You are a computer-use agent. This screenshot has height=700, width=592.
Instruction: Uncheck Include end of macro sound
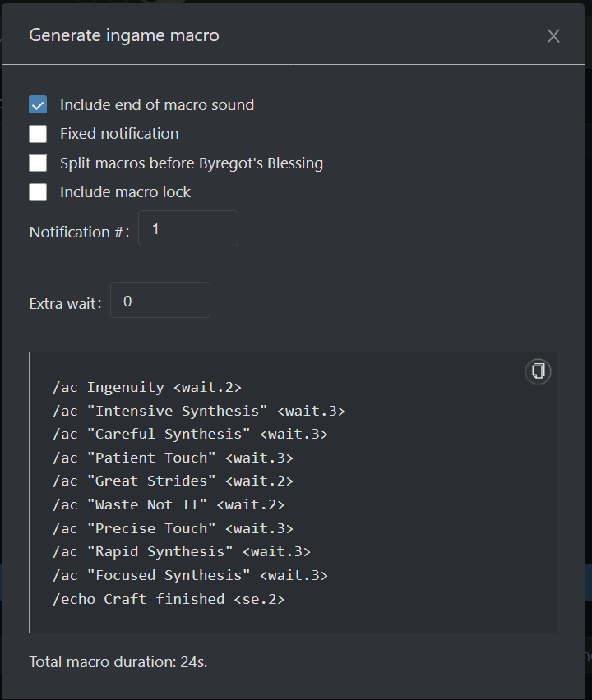click(38, 105)
